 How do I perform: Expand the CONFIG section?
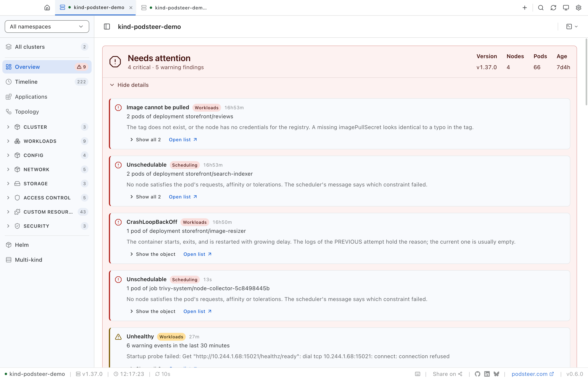pos(47,155)
